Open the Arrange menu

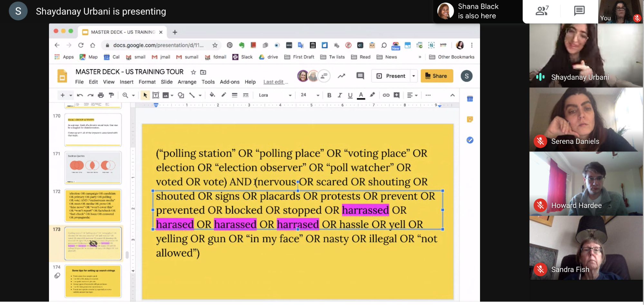(x=187, y=82)
